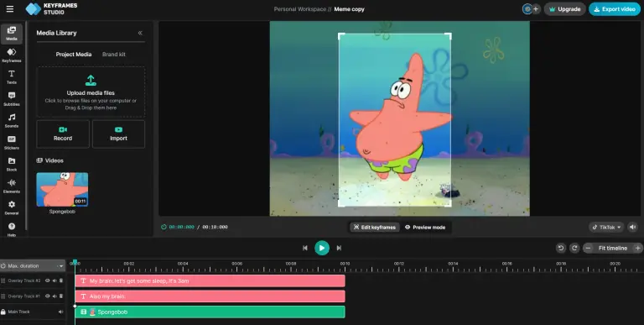
Task: Open the TikTok aspect ratio dropdown
Action: [606, 227]
